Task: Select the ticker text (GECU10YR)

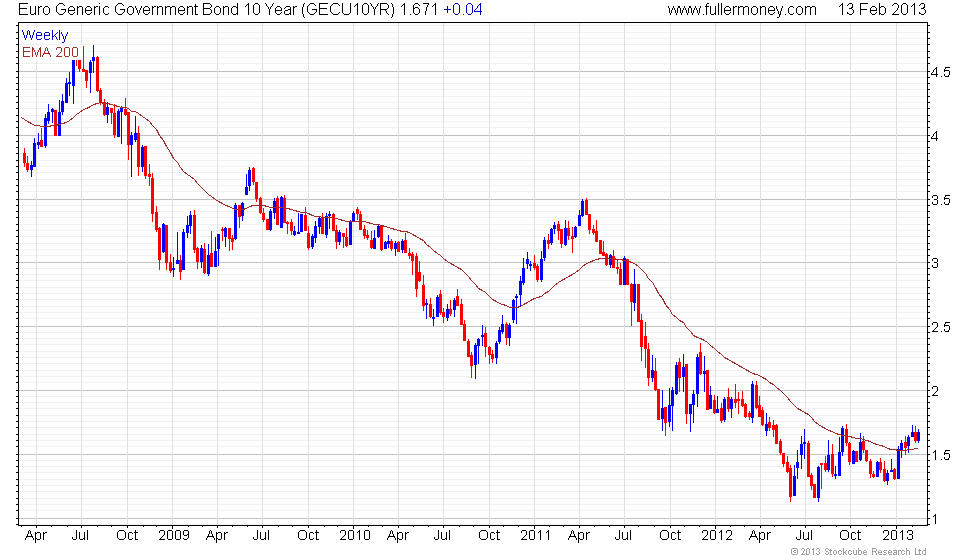Action: pos(349,10)
